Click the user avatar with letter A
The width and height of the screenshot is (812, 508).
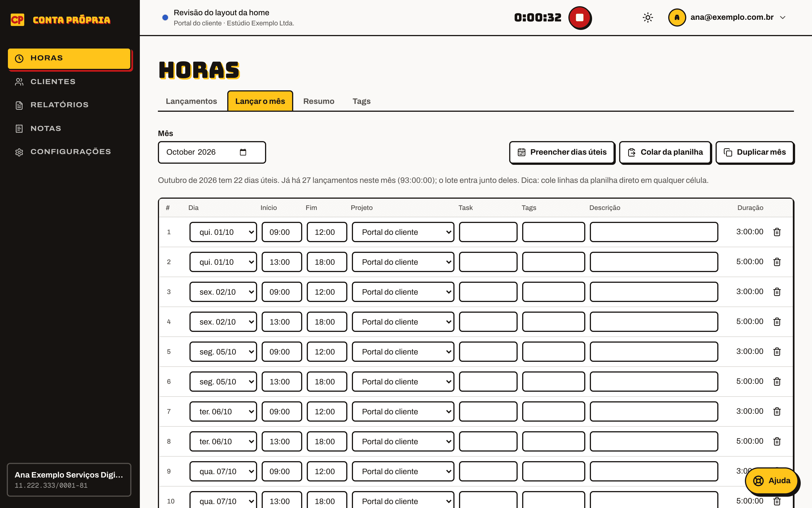(x=677, y=17)
